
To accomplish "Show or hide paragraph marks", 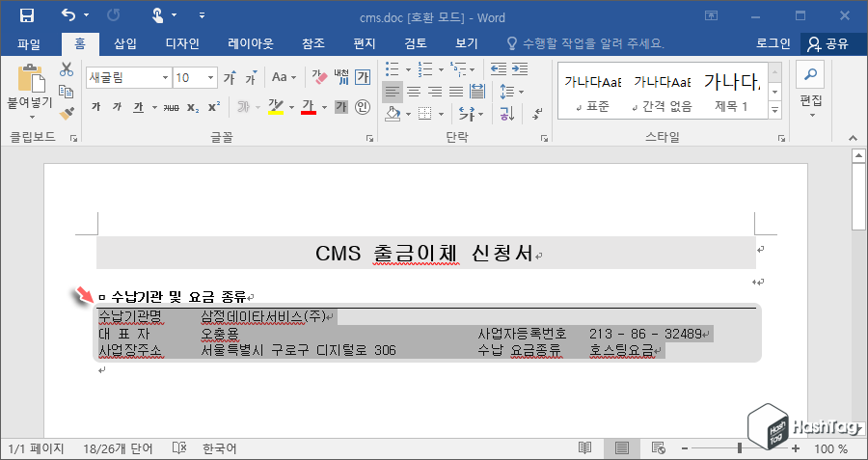I will [537, 114].
